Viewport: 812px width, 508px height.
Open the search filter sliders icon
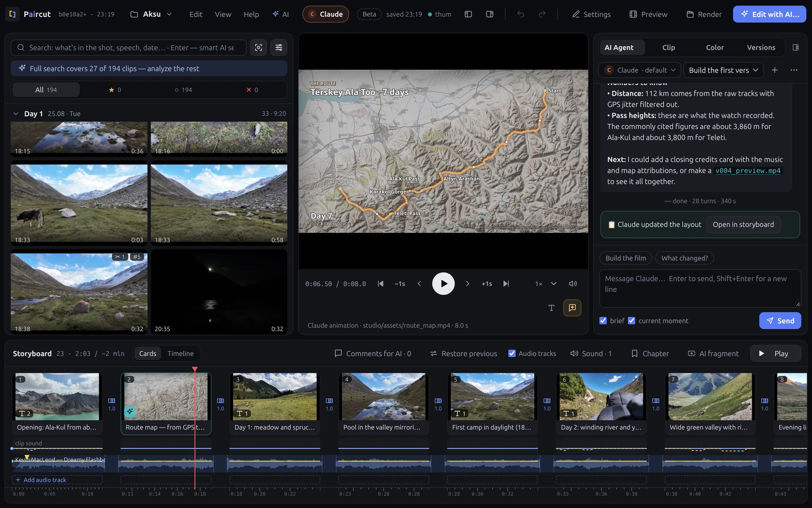coord(279,47)
